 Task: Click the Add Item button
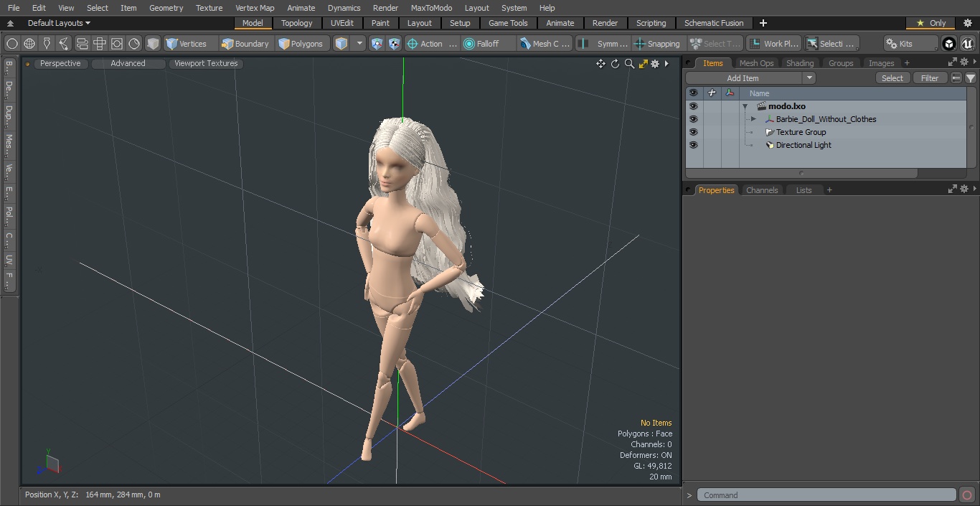[x=743, y=78]
